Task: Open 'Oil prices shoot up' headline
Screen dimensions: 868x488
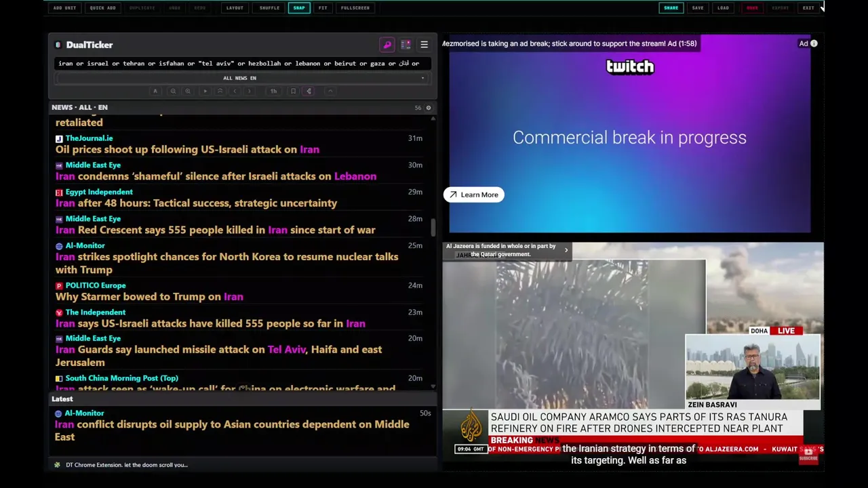Action: tap(187, 149)
